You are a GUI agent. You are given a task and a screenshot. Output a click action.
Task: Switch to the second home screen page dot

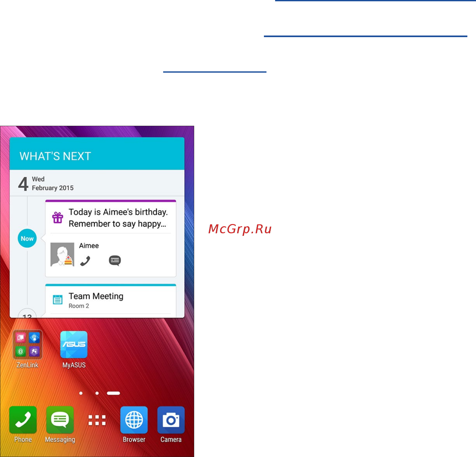click(x=97, y=393)
